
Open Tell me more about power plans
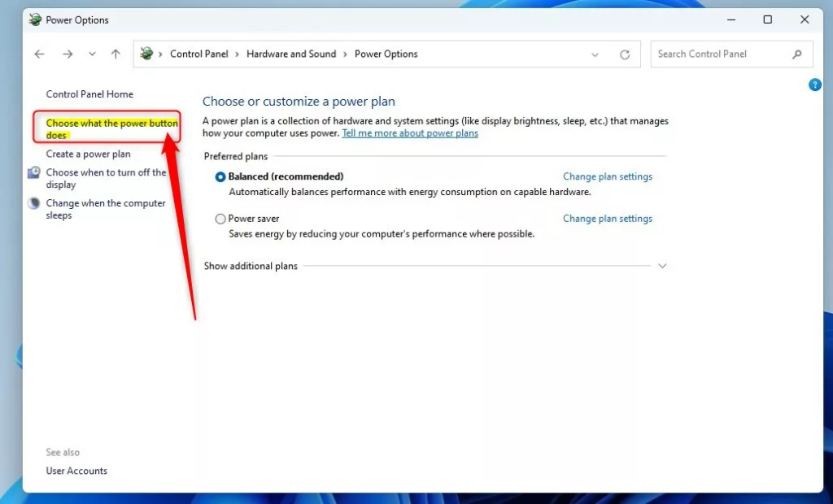[x=410, y=133]
